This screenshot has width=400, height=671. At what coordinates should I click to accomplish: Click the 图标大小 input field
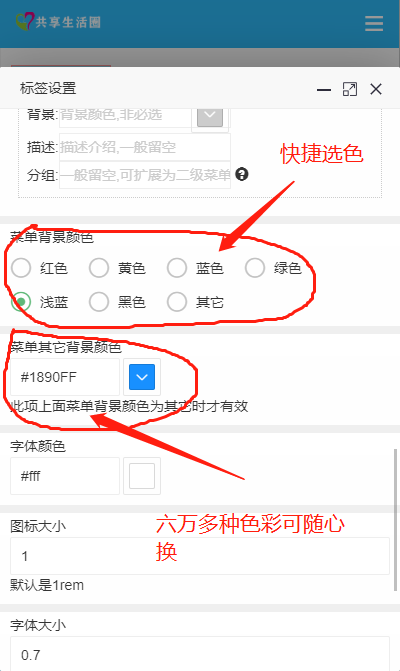[200, 556]
